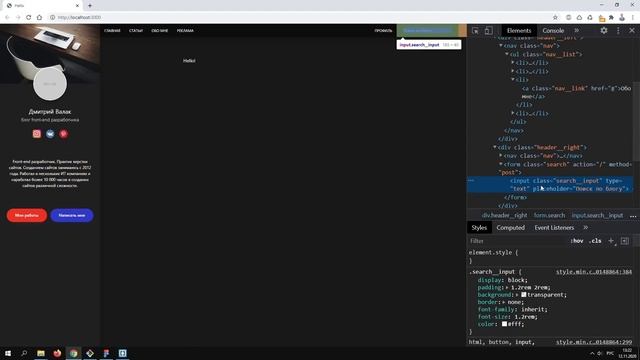Open the ОБО МНЕ nav link
Image resolution: width=640 pixels, height=360 pixels.
160,31
